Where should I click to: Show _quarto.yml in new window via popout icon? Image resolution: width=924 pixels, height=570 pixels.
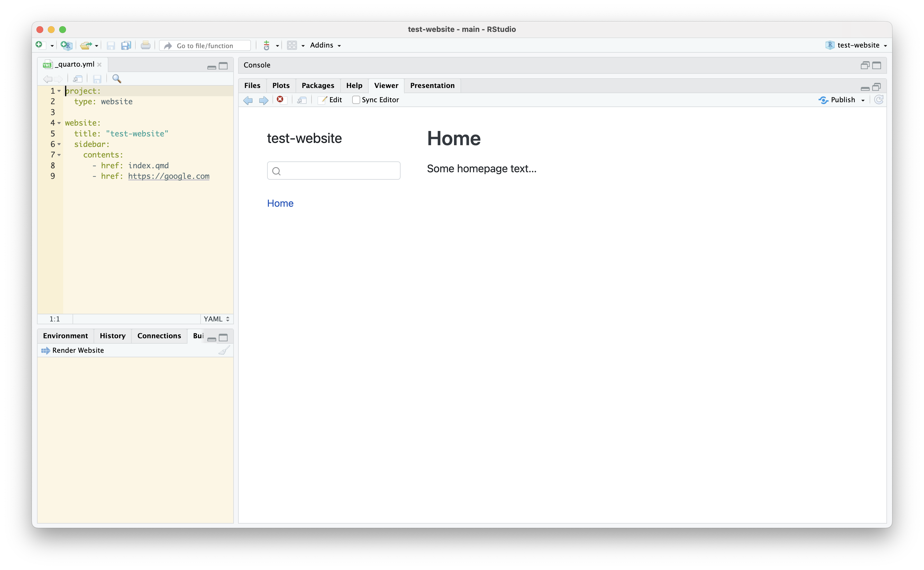(78, 79)
